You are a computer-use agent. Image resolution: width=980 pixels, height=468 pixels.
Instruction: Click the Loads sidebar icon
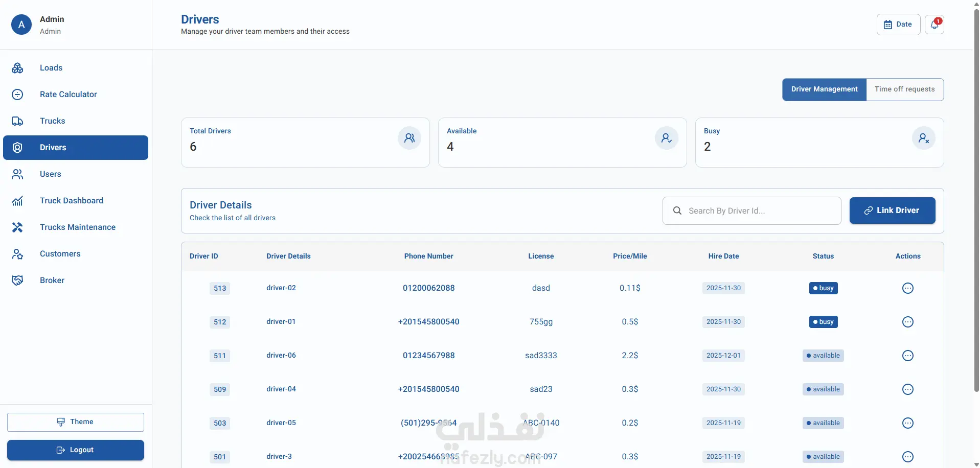(17, 68)
